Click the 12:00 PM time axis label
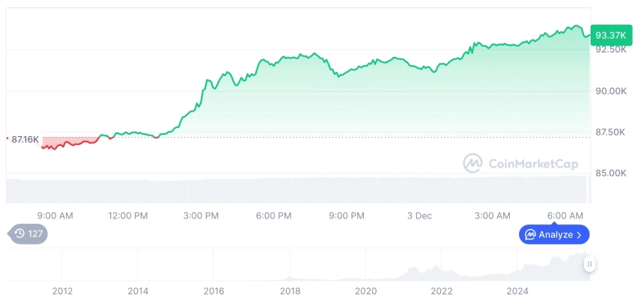The width and height of the screenshot is (644, 300). click(x=128, y=215)
